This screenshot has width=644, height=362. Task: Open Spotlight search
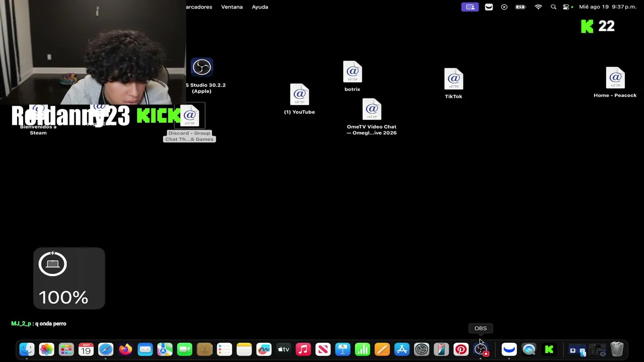tap(553, 7)
